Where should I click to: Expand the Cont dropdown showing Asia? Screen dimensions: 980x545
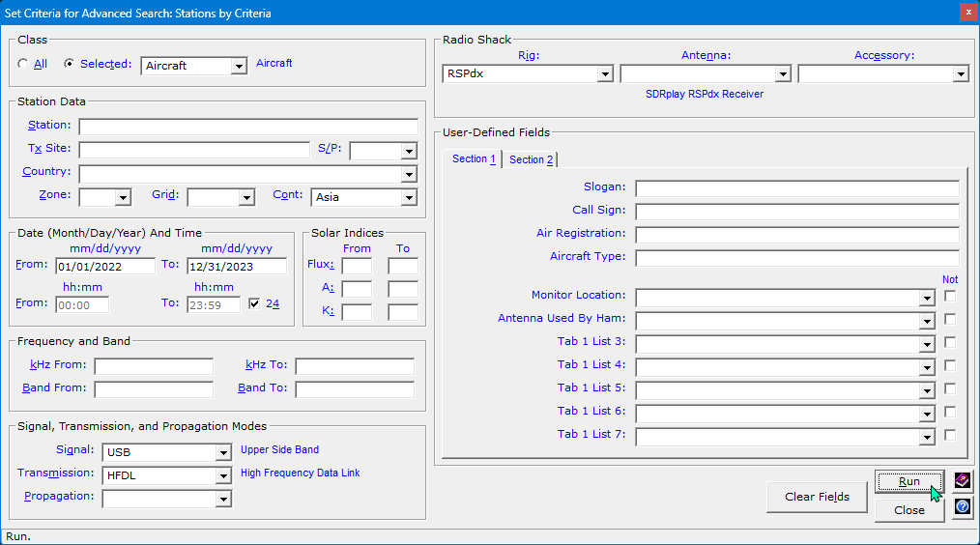[x=409, y=198]
